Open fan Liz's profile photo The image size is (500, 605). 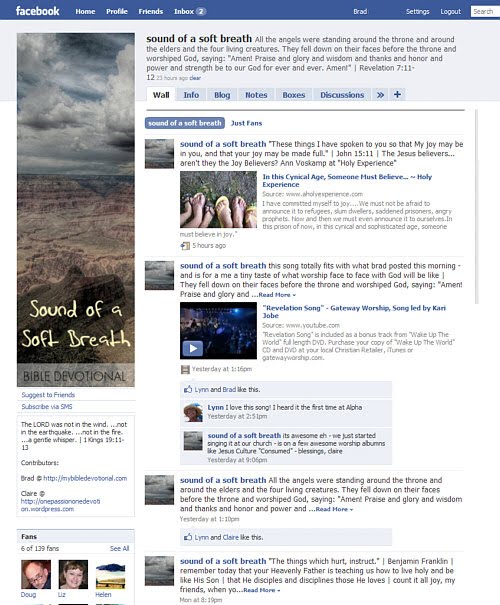73,575
